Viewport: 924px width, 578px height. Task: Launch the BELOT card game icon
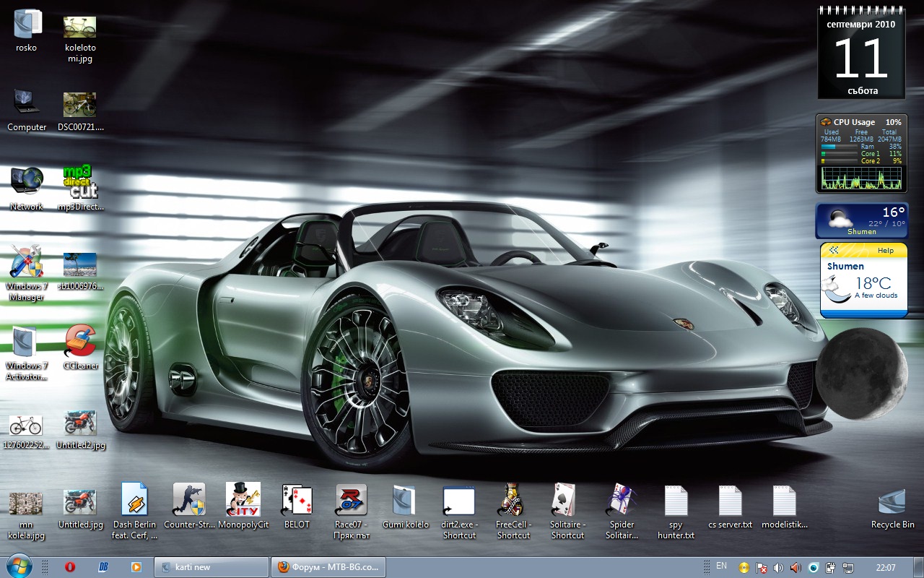pos(297,499)
